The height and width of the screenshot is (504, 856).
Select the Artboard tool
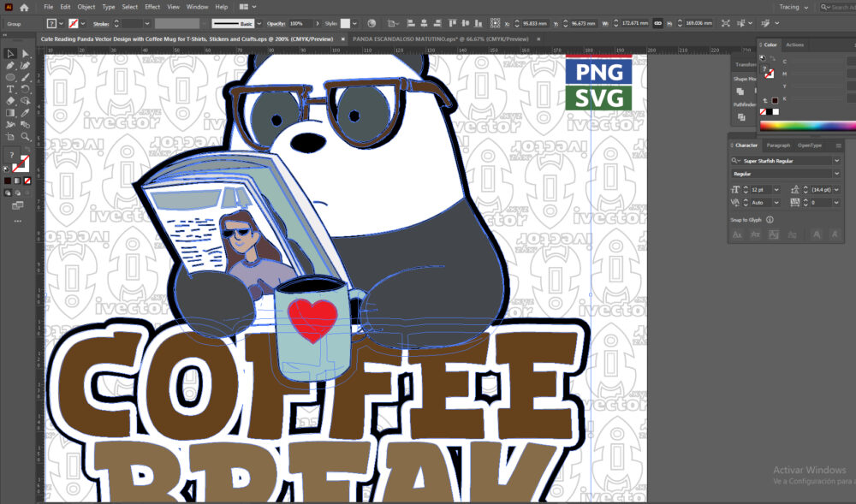9,137
